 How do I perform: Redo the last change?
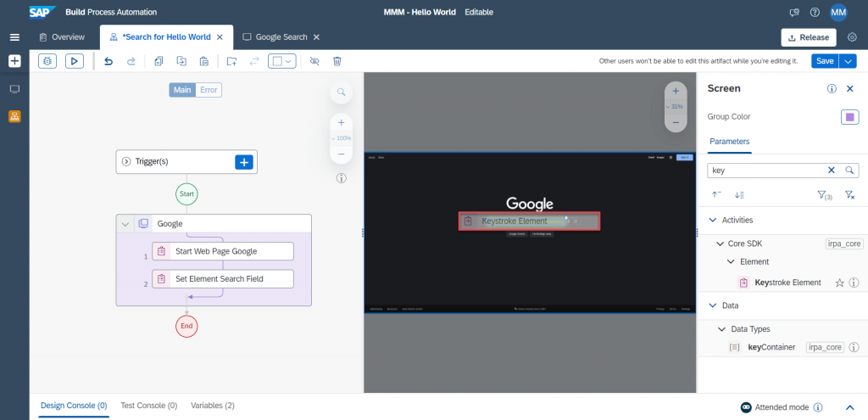131,61
